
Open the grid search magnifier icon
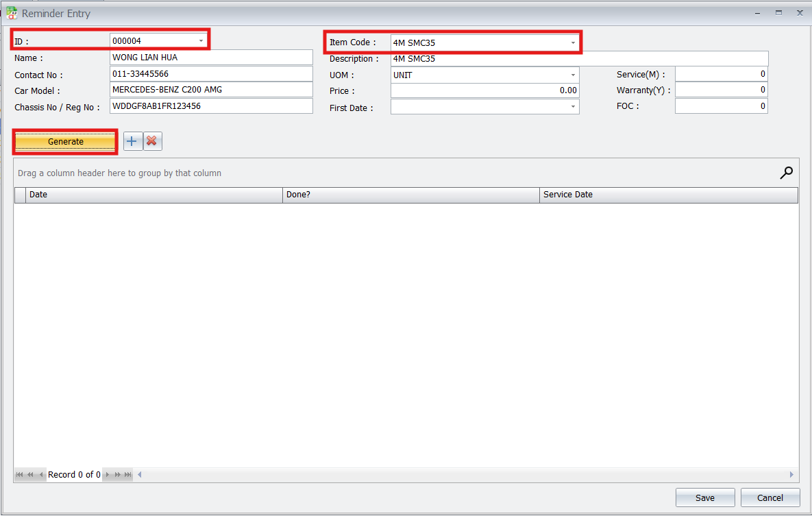[x=787, y=173]
